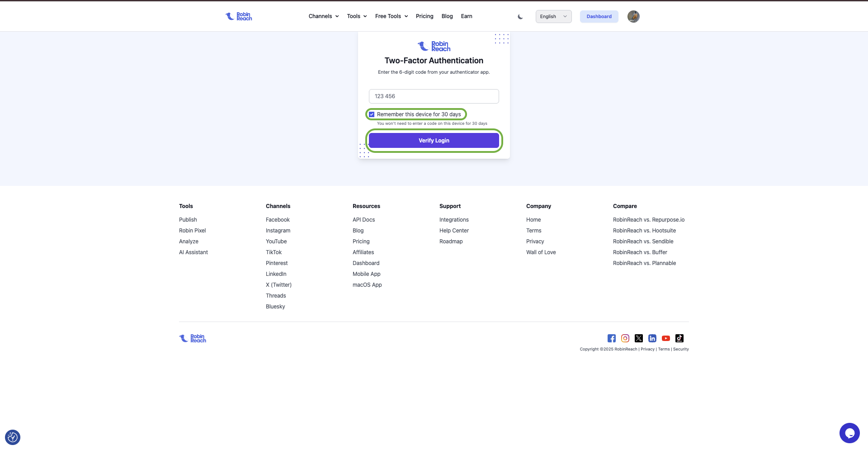
Task: Open the X (Twitter) footer link
Action: (278, 285)
